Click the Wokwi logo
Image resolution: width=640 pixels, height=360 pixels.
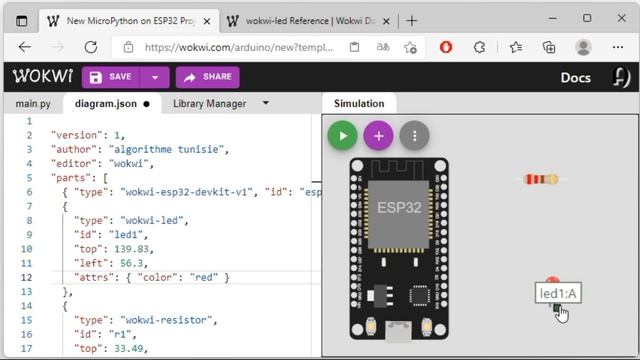[x=43, y=76]
